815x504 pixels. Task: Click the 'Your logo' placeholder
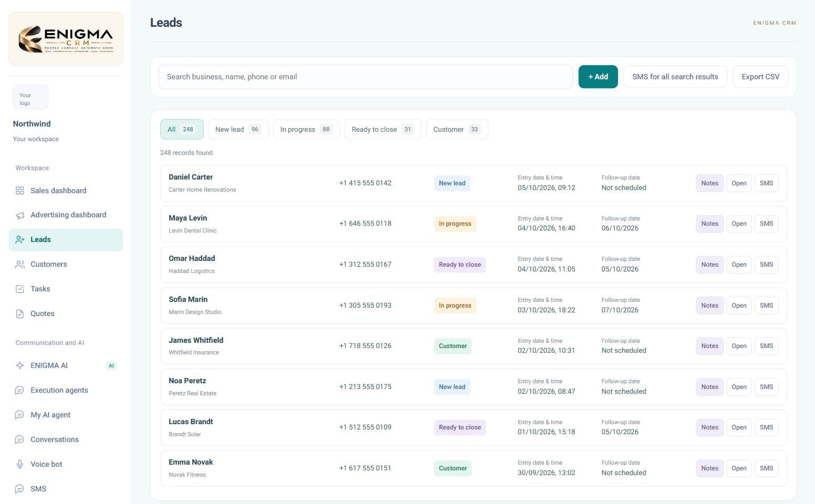click(x=30, y=98)
